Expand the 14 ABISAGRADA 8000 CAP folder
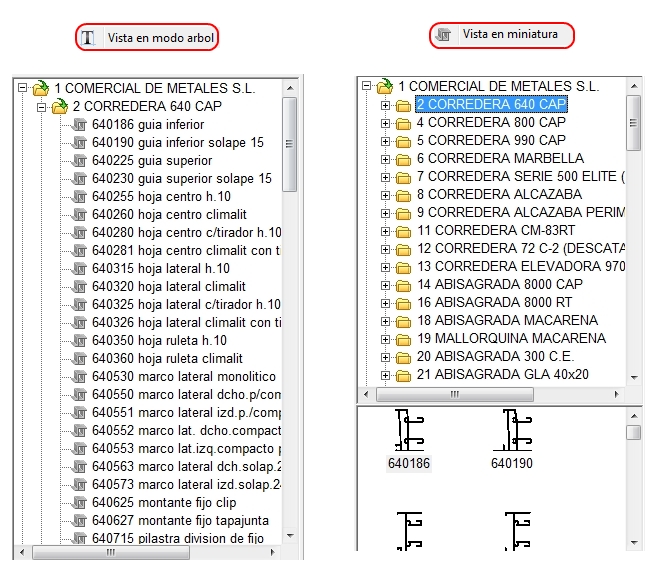 point(385,285)
